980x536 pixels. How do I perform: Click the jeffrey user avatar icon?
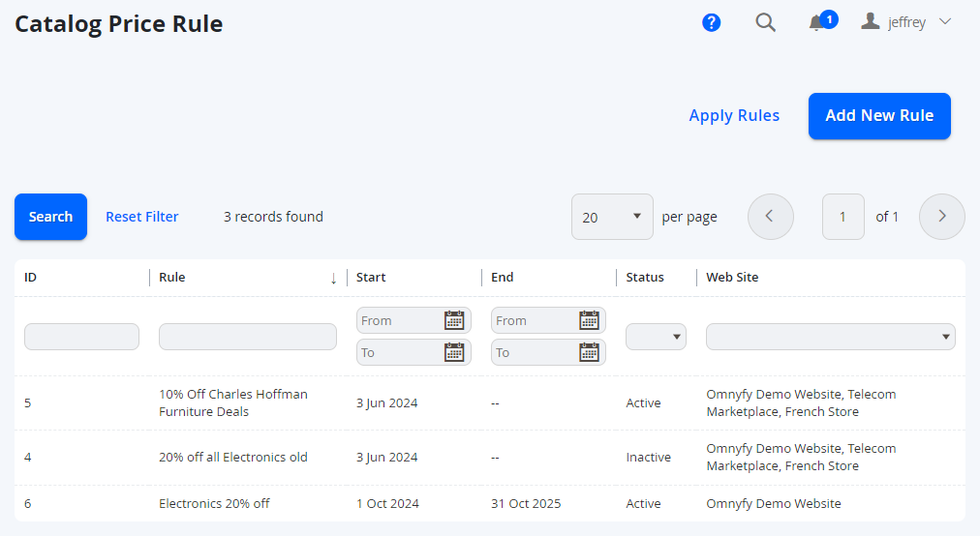[870, 22]
